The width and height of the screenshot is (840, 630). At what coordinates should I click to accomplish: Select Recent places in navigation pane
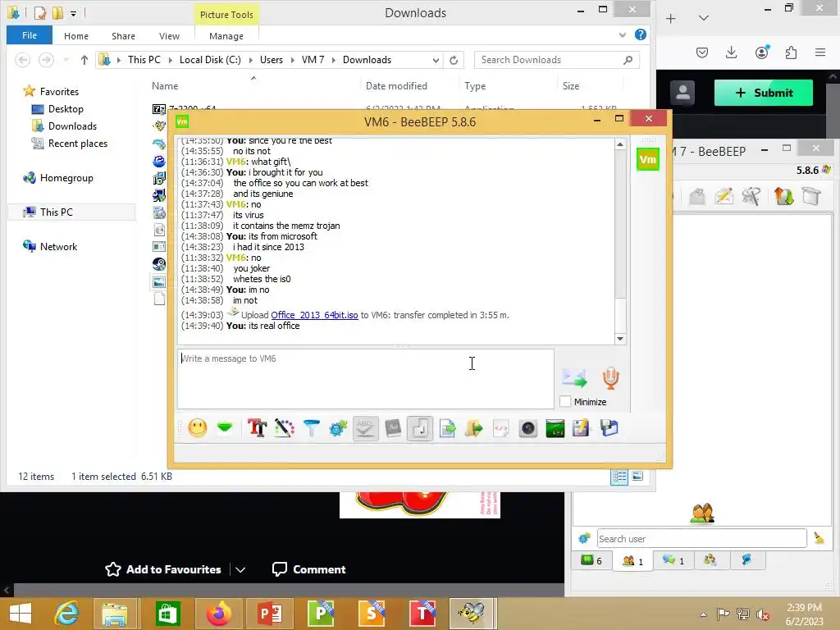coord(77,143)
